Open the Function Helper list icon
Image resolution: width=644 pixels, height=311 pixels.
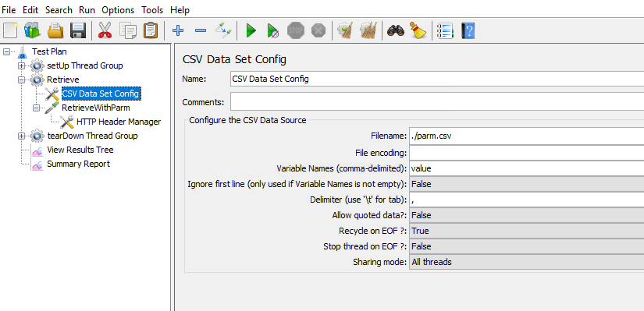(x=445, y=30)
